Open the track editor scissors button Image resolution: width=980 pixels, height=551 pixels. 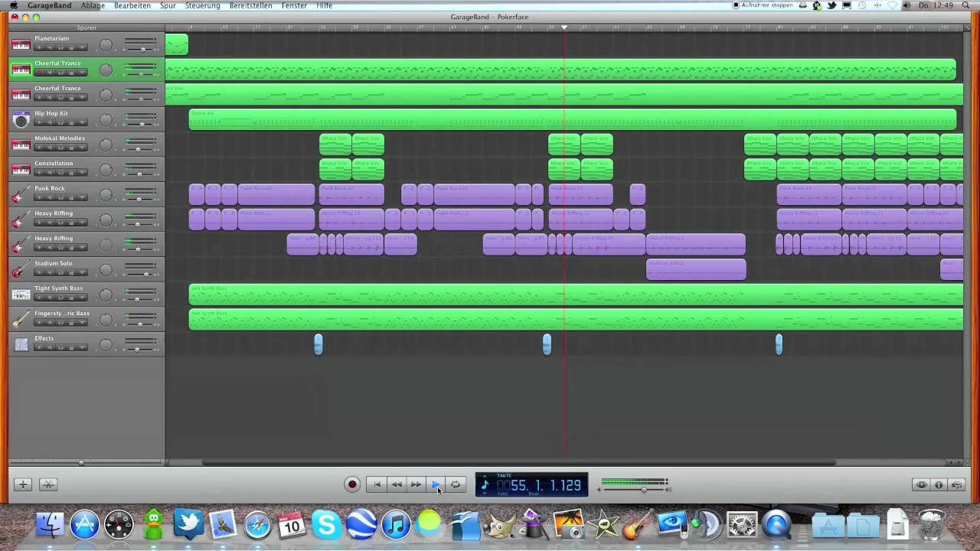click(48, 484)
